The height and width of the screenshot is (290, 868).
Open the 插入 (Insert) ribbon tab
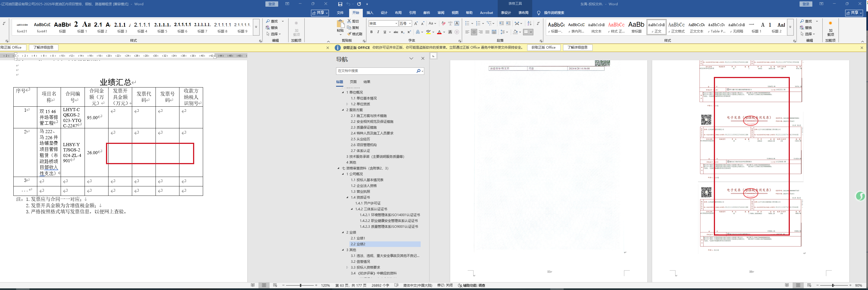pyautogui.click(x=370, y=13)
